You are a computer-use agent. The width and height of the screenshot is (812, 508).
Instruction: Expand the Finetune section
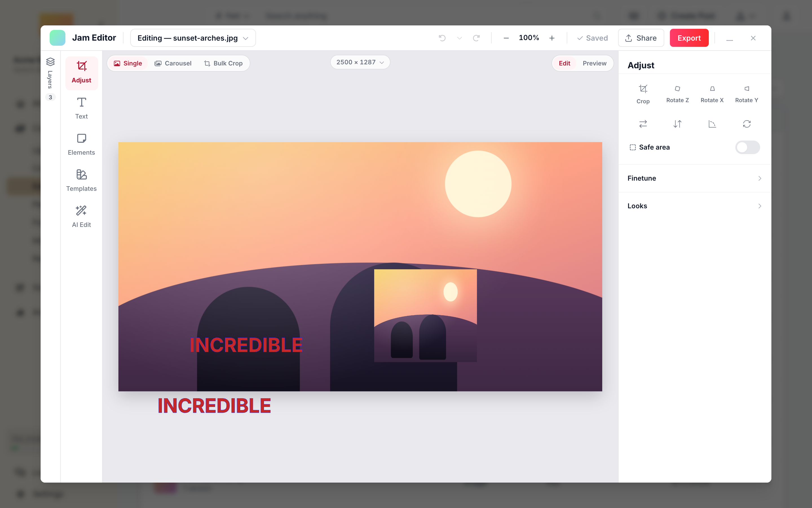pyautogui.click(x=694, y=178)
